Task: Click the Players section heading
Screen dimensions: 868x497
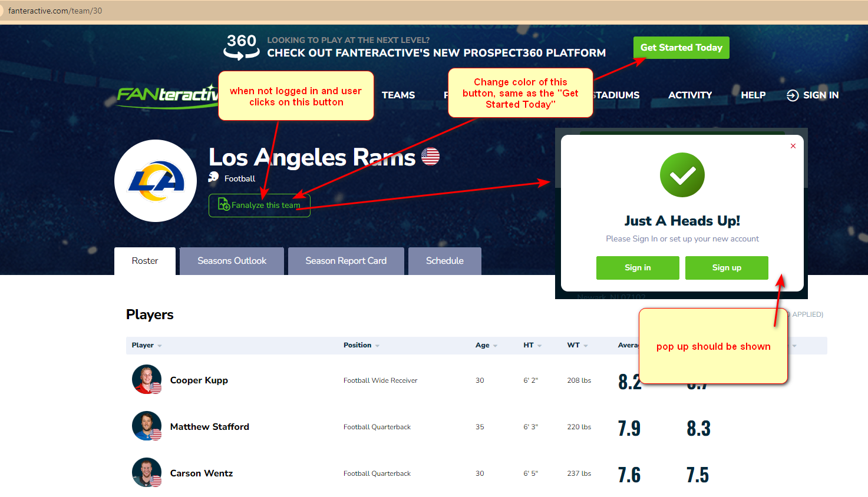Action: [150, 314]
